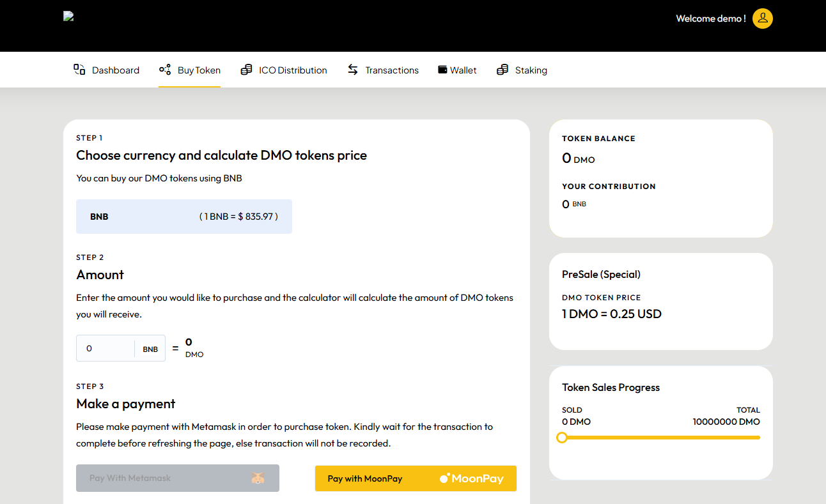This screenshot has height=504, width=826.
Task: Click the Transactions arrows icon
Action: click(x=353, y=70)
